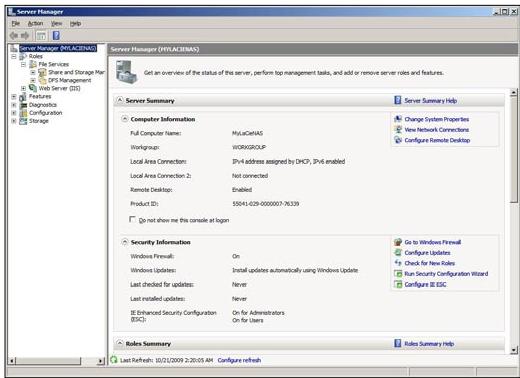Image resolution: width=520 pixels, height=378 pixels.
Task: Expand the Web Server (IIS) node
Action: click(x=23, y=88)
